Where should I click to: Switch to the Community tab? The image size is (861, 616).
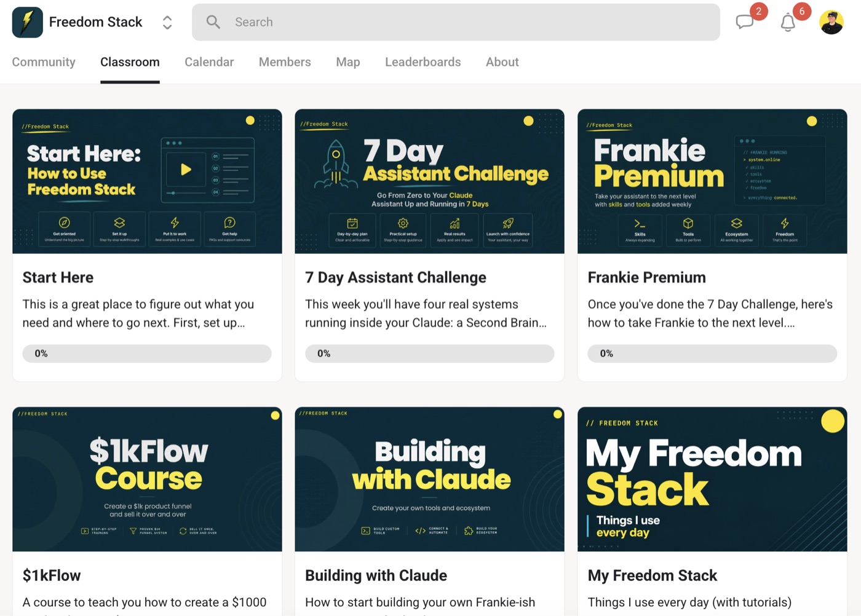pos(44,62)
